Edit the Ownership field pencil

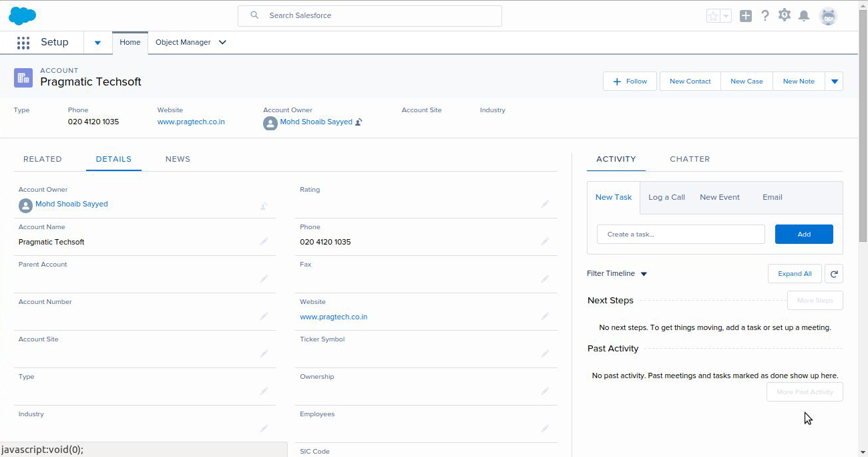coord(546,391)
